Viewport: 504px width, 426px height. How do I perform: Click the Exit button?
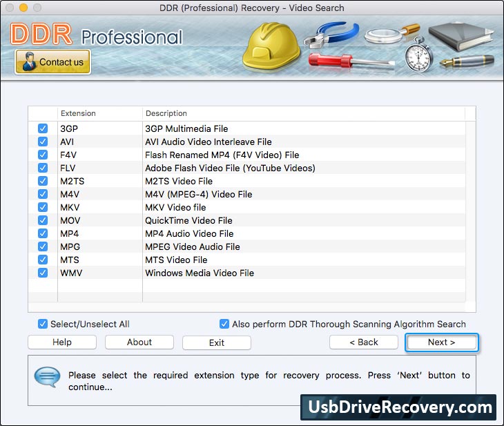coord(217,342)
